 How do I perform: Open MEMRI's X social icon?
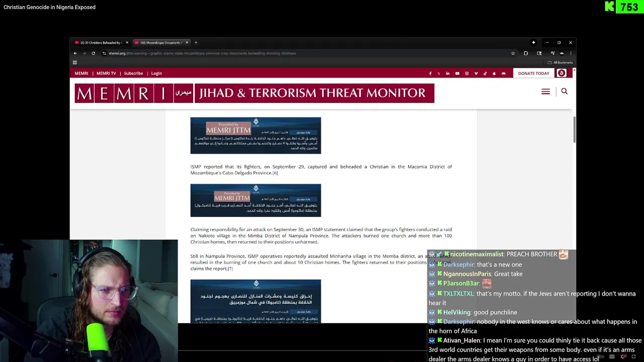tap(439, 73)
